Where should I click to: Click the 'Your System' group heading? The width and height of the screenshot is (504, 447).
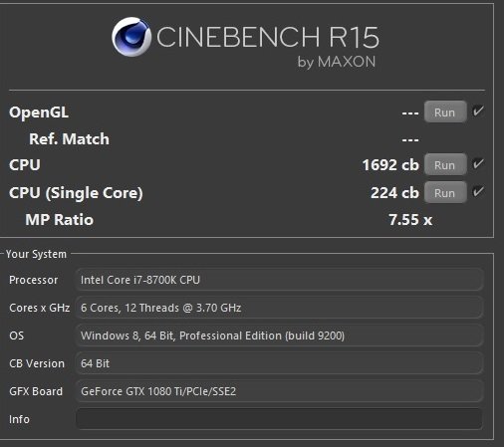click(36, 254)
